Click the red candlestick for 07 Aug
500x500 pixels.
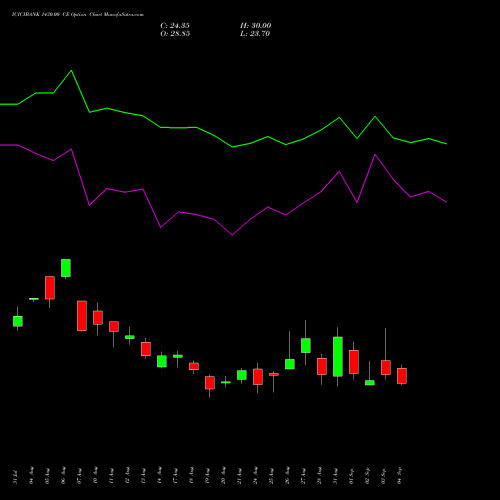click(x=82, y=316)
